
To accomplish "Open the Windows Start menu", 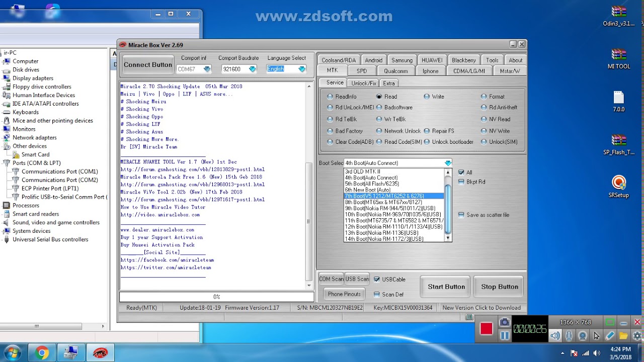I will [x=13, y=352].
